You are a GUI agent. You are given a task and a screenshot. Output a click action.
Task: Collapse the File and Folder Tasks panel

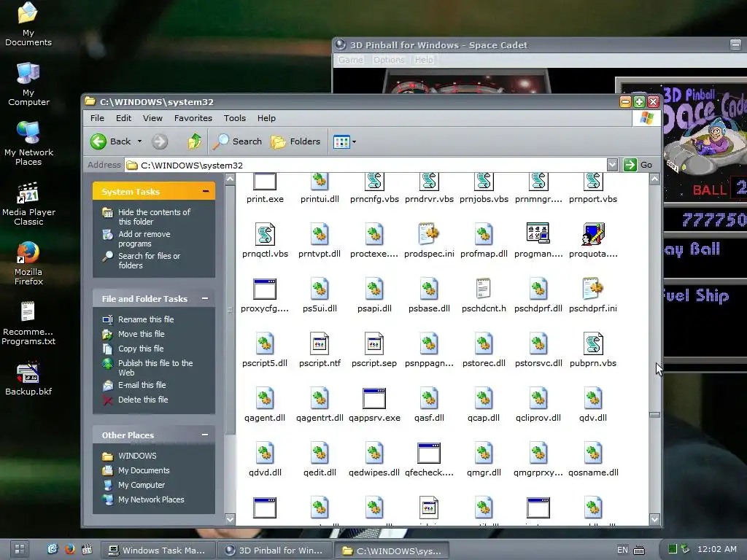point(205,298)
